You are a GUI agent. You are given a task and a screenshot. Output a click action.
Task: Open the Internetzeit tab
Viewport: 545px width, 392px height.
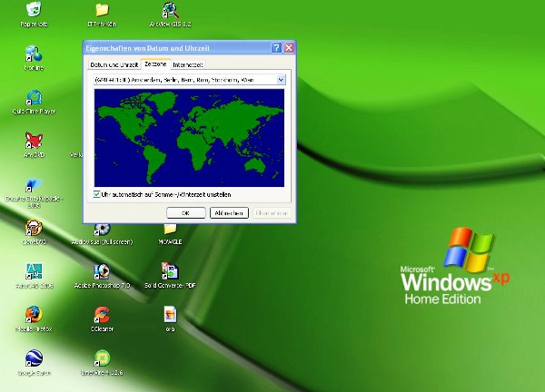188,65
